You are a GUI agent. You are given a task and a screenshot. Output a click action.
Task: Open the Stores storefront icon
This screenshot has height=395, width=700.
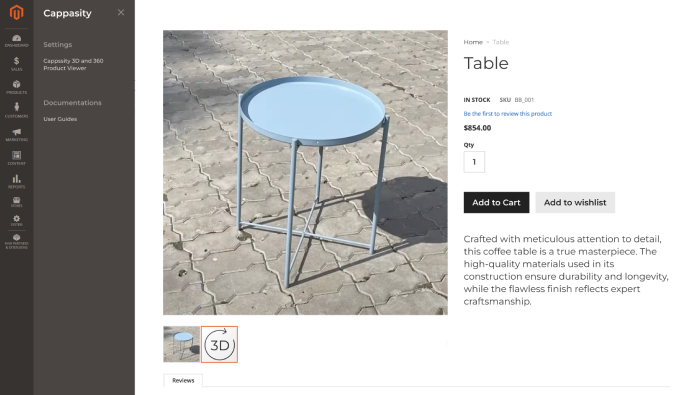(x=17, y=202)
